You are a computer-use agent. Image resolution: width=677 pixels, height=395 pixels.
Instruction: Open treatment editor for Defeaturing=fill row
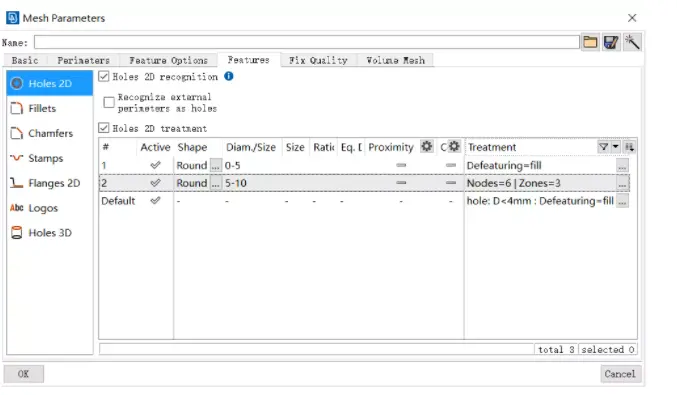tap(622, 166)
